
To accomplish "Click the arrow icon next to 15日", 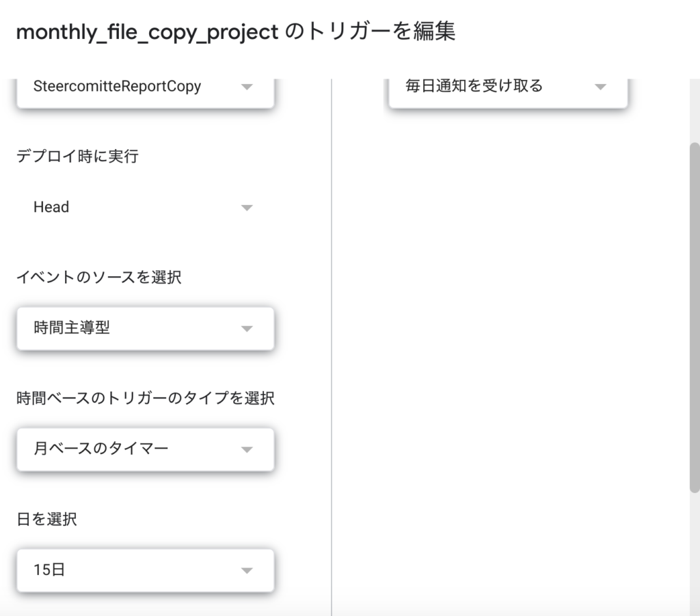I will tap(247, 570).
